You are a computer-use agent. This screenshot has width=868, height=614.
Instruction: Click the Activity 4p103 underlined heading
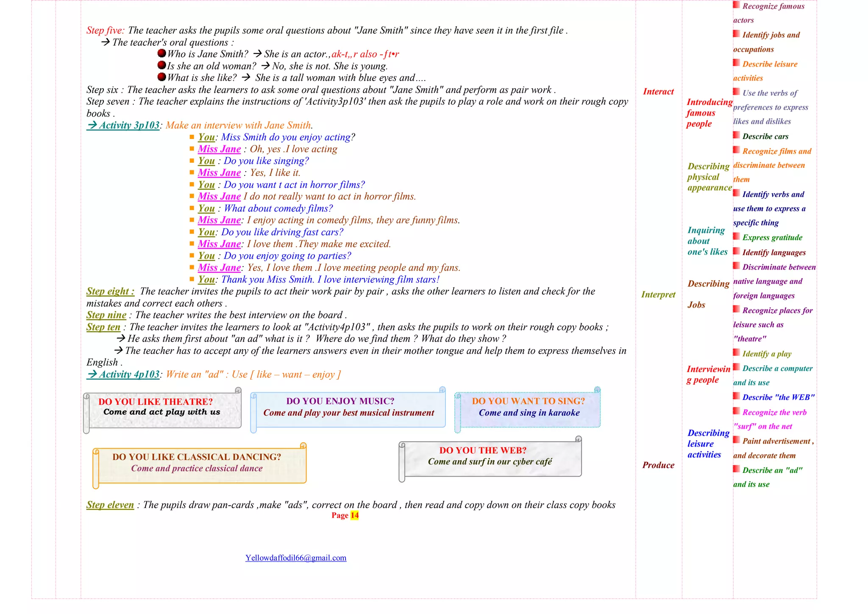(x=123, y=375)
